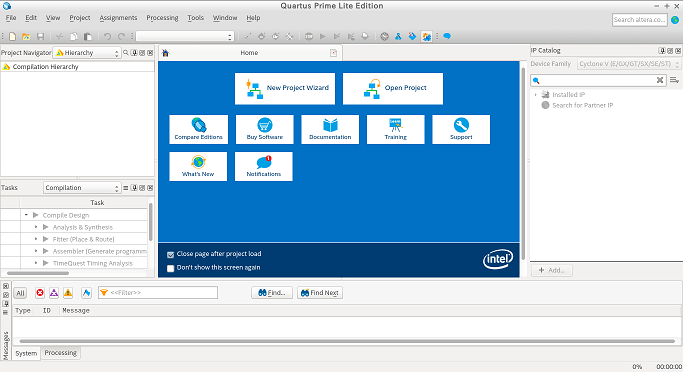Click the Programmer toolbar icon
The image size is (683, 372).
pyautogui.click(x=412, y=37)
